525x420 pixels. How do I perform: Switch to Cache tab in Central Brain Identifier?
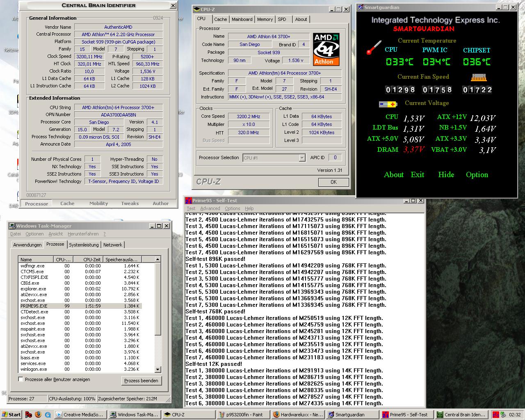(x=67, y=203)
